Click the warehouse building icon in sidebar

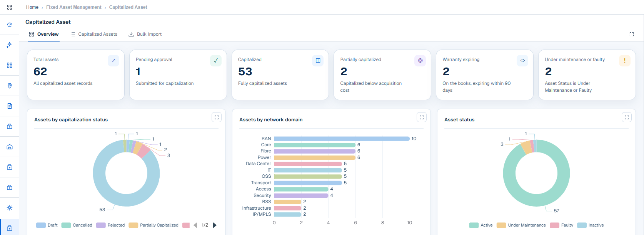10,147
